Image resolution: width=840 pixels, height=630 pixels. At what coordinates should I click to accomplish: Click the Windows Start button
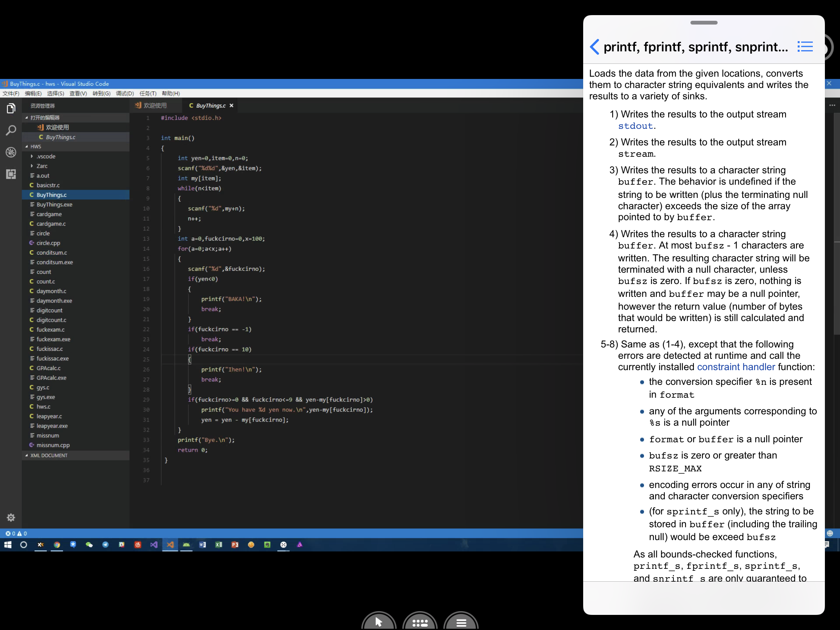(x=8, y=545)
